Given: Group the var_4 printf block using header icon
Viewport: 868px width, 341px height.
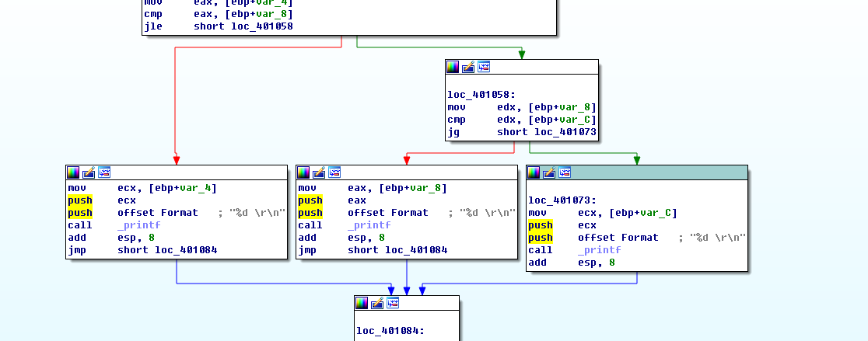Looking at the screenshot, I should [103, 172].
